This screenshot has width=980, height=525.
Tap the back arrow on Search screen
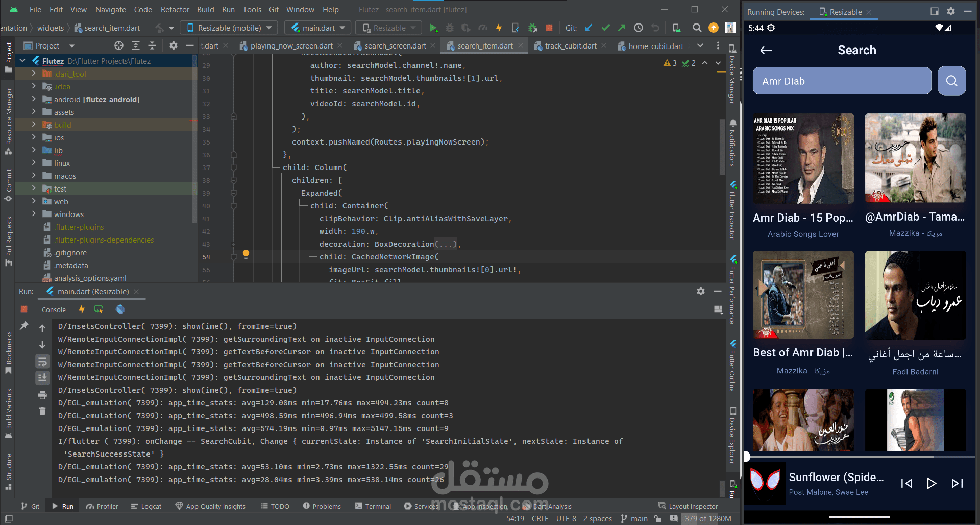(x=766, y=50)
